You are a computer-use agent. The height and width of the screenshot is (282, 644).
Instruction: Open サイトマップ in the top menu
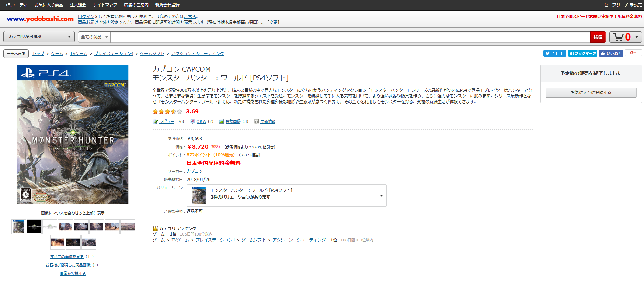(105, 5)
